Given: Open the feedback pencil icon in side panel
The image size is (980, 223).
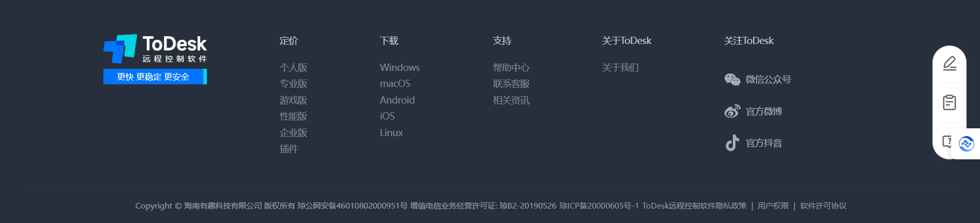Looking at the screenshot, I should (x=949, y=63).
